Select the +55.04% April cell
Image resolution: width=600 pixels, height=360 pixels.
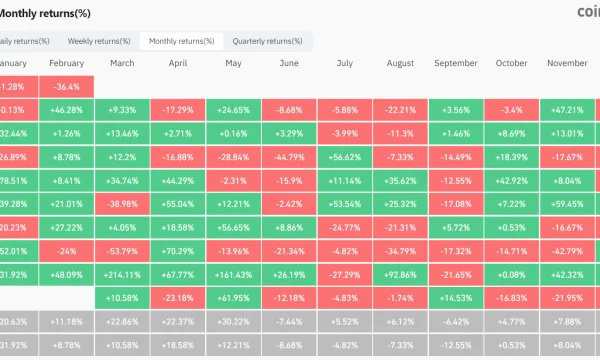point(178,204)
